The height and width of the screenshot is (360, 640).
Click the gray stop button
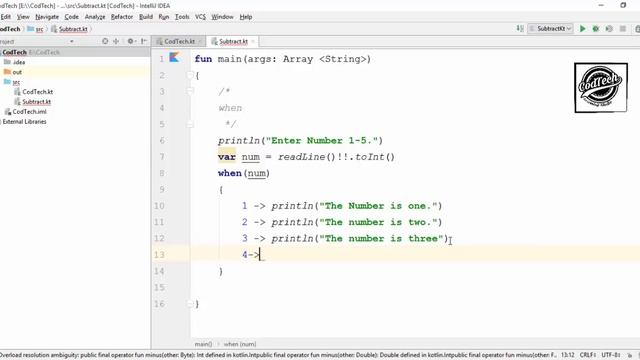pos(622,29)
